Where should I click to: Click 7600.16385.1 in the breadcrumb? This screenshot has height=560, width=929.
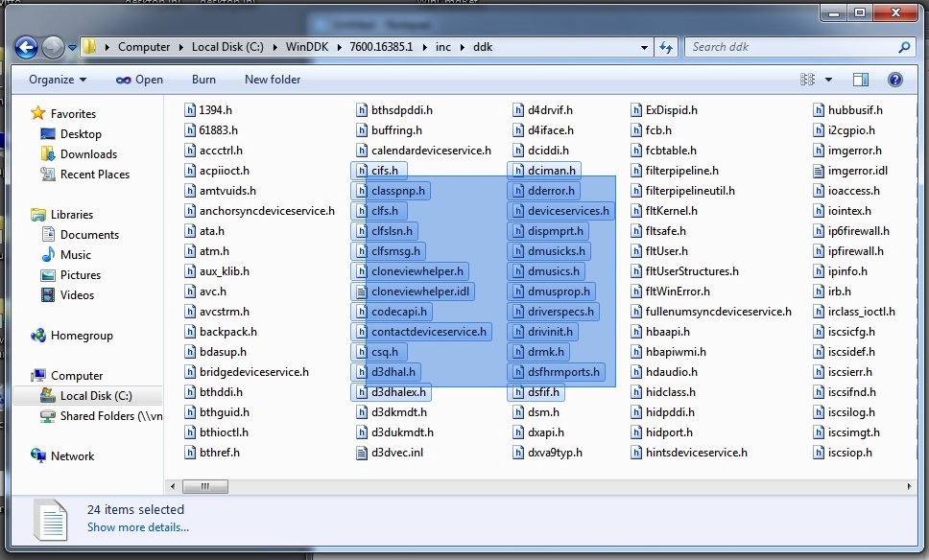tap(381, 47)
